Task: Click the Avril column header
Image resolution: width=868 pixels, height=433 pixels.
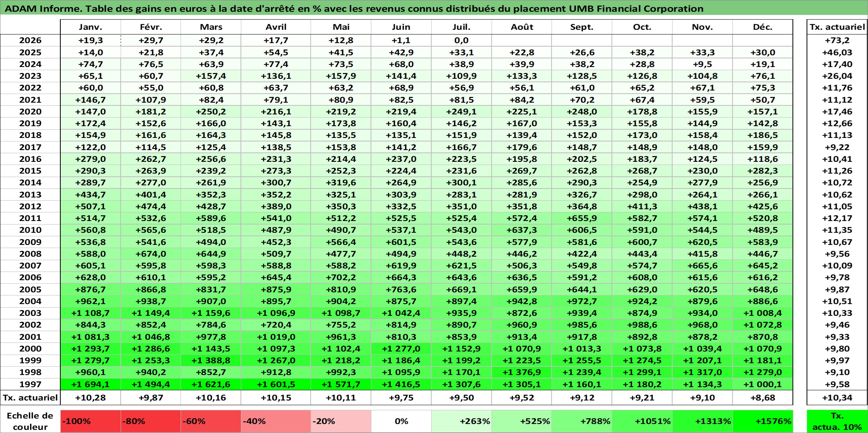Action: tap(276, 27)
